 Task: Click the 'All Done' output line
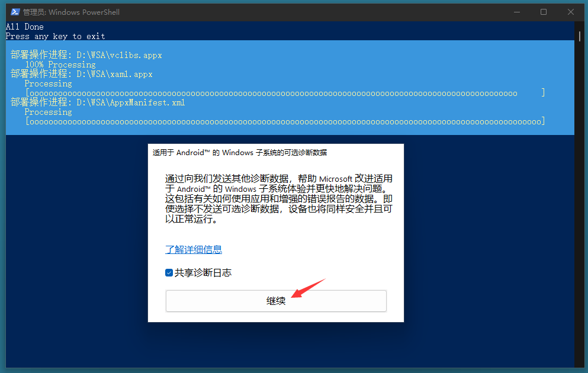[25, 27]
